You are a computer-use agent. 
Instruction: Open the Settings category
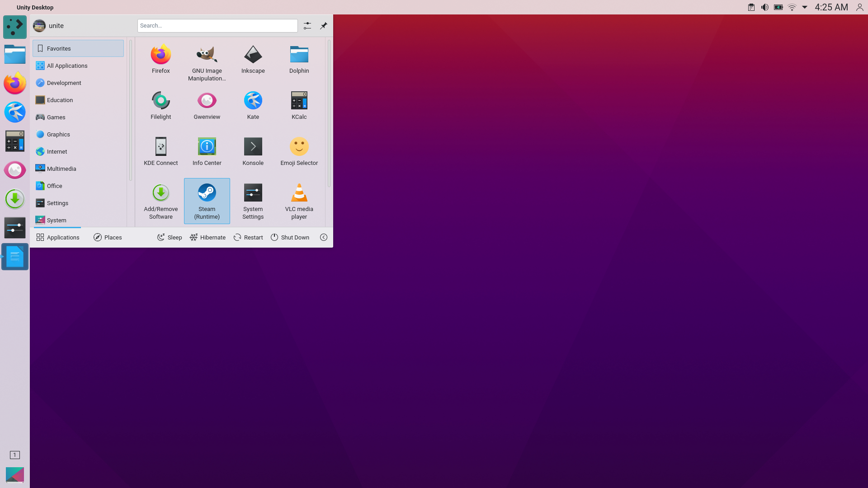point(78,203)
